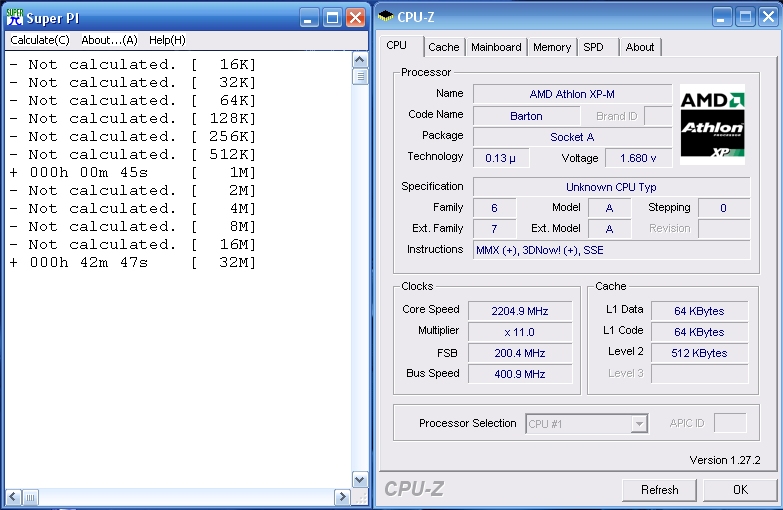The height and width of the screenshot is (510, 783).
Task: Click the OK button in CPU-Z
Action: (740, 490)
